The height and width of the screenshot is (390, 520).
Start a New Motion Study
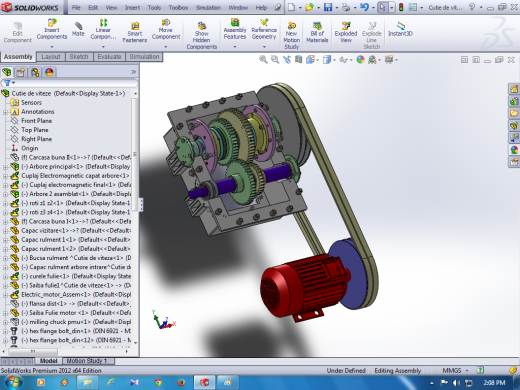point(291,36)
